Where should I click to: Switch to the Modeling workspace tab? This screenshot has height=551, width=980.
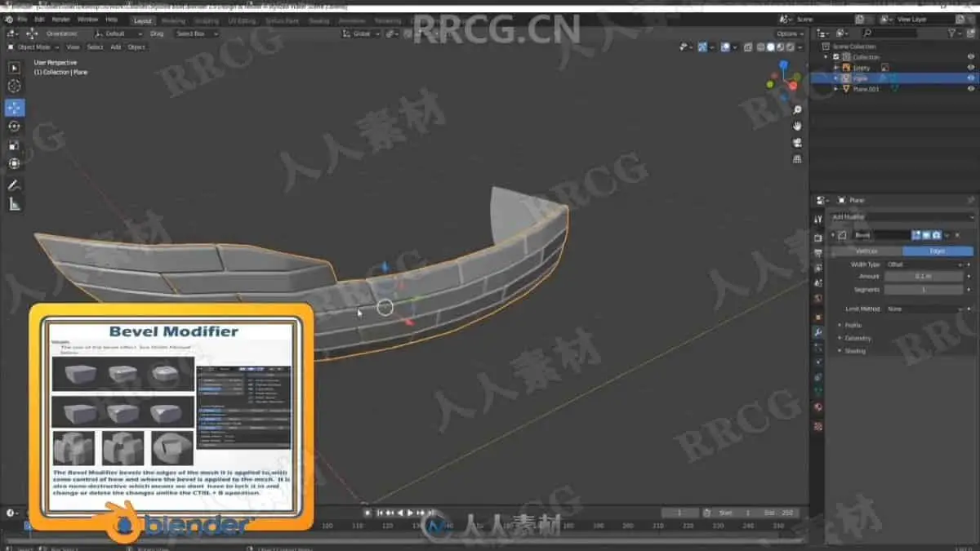tap(172, 20)
